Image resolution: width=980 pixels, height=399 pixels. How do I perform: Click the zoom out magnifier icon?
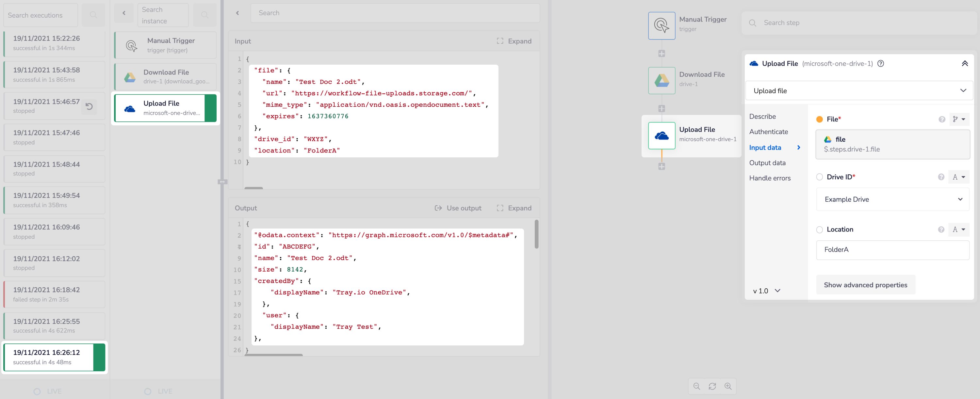(696, 386)
